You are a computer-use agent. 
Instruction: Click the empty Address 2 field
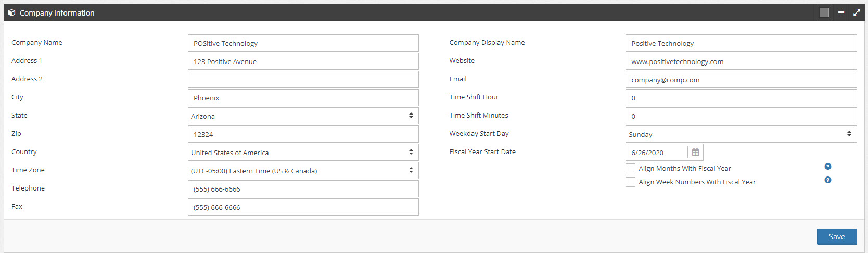click(x=303, y=80)
